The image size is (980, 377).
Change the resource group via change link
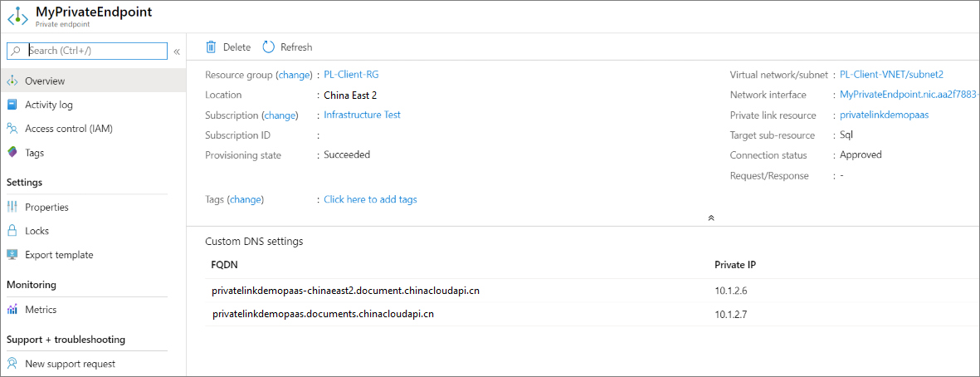294,75
